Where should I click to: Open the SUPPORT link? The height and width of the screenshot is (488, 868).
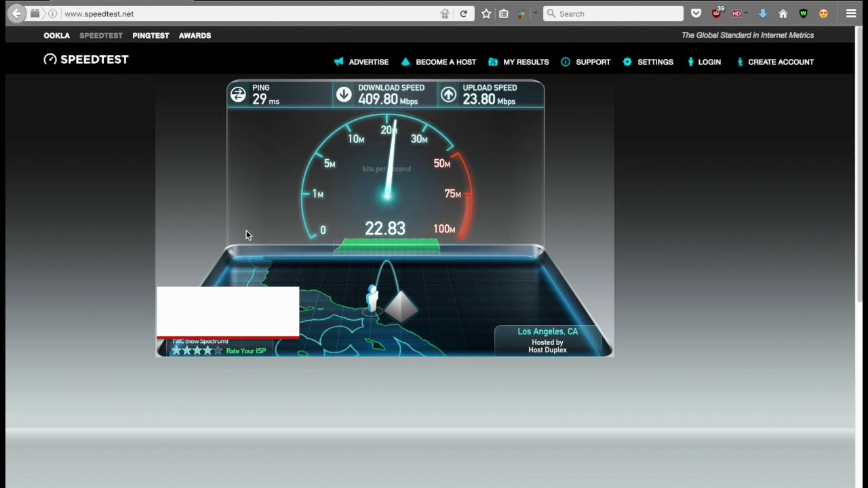[x=593, y=62]
